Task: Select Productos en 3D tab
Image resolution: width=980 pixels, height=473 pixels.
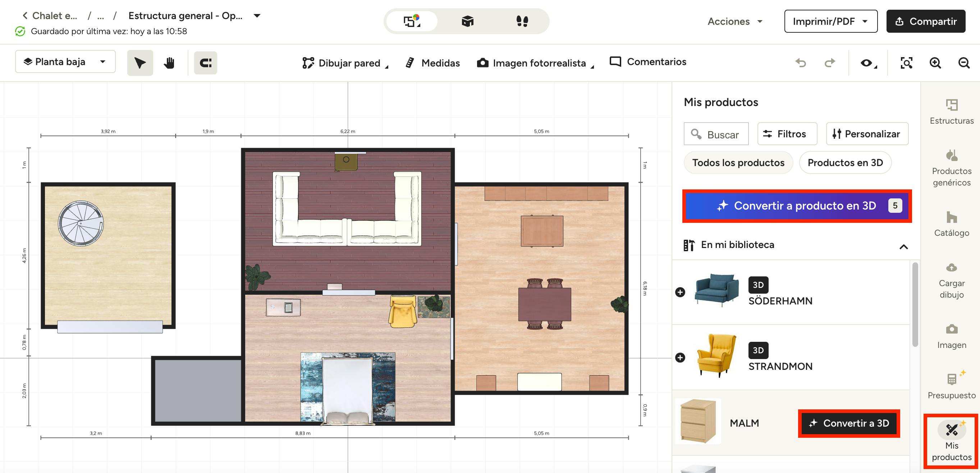Action: (x=845, y=163)
